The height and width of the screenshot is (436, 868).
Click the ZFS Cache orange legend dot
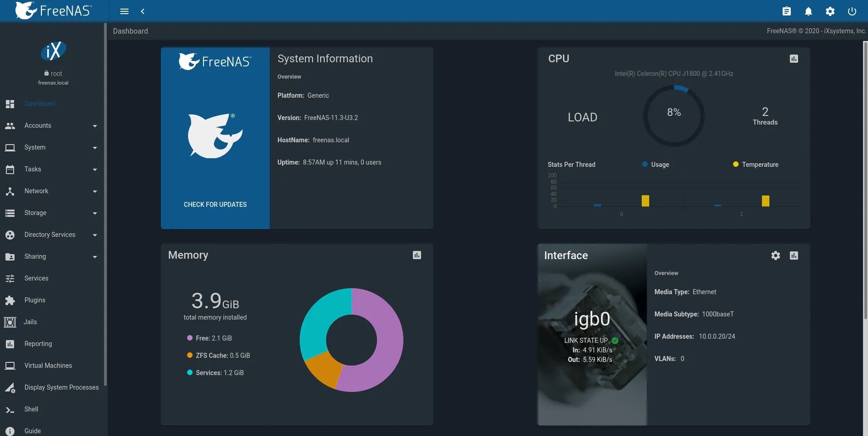190,355
